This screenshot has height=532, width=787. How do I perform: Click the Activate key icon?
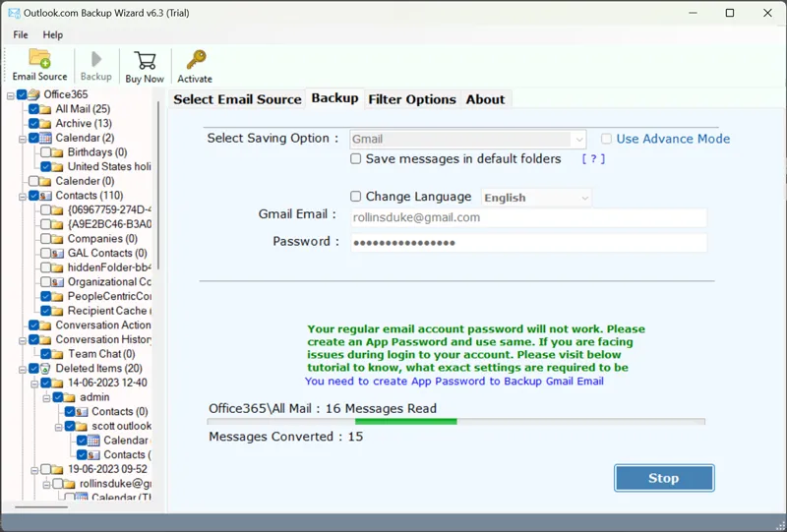(195, 59)
